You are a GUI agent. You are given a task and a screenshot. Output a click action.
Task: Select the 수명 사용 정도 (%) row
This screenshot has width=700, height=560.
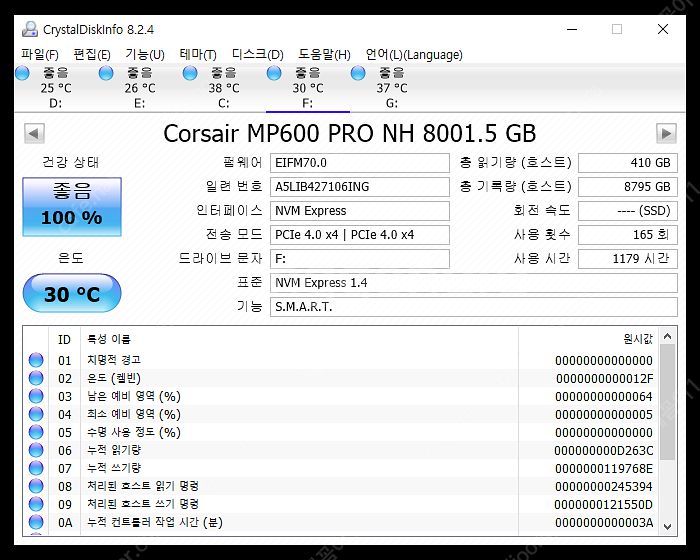click(341, 432)
